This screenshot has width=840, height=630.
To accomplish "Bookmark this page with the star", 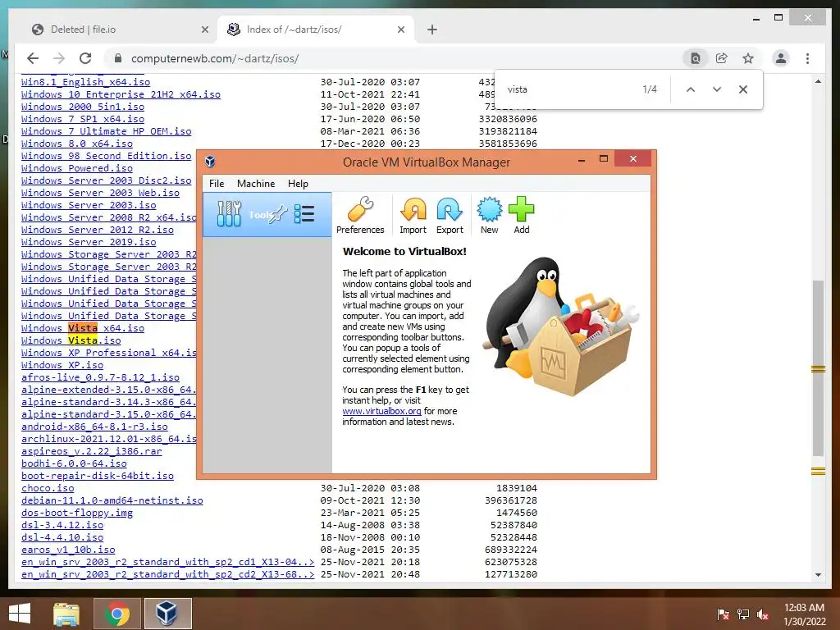I will point(748,58).
